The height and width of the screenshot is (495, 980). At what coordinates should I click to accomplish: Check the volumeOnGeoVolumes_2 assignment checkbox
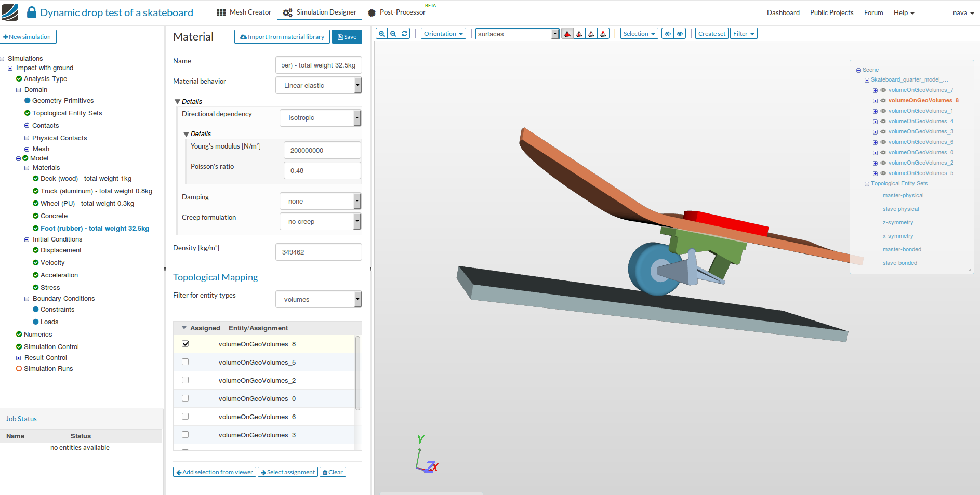pyautogui.click(x=186, y=380)
